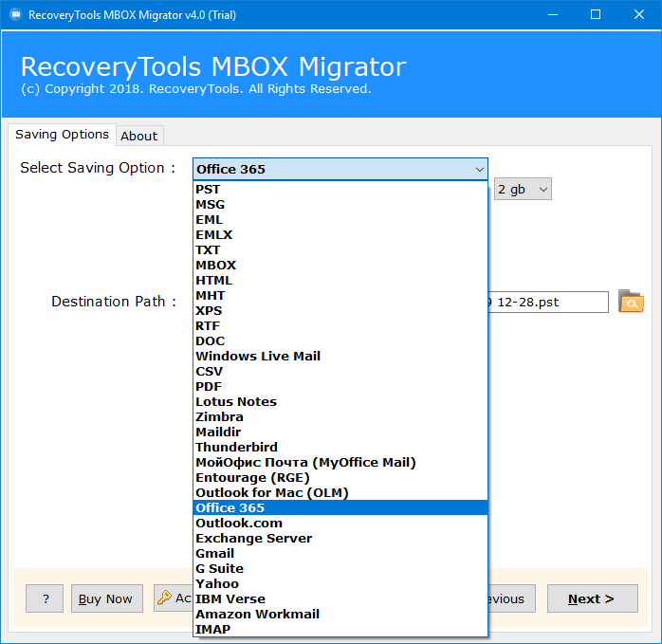Select the Saving Options tab
The image size is (662, 644).
(x=62, y=135)
